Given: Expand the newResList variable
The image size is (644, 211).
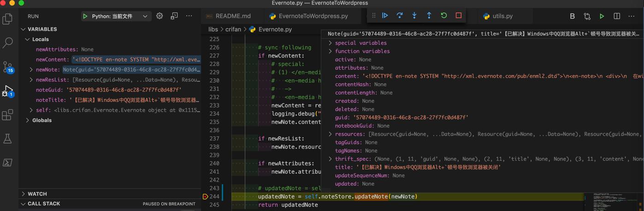Looking at the screenshot, I should tap(31, 80).
